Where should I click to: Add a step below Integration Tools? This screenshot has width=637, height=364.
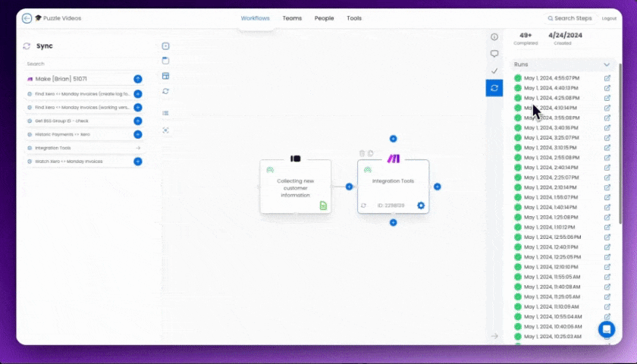[x=393, y=223]
